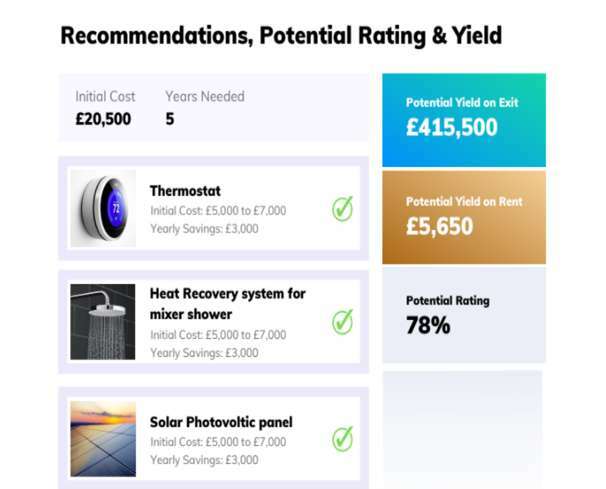Image resolution: width=606 pixels, height=489 pixels.
Task: Click the Solar Photovoltic panel title
Action: tap(220, 422)
